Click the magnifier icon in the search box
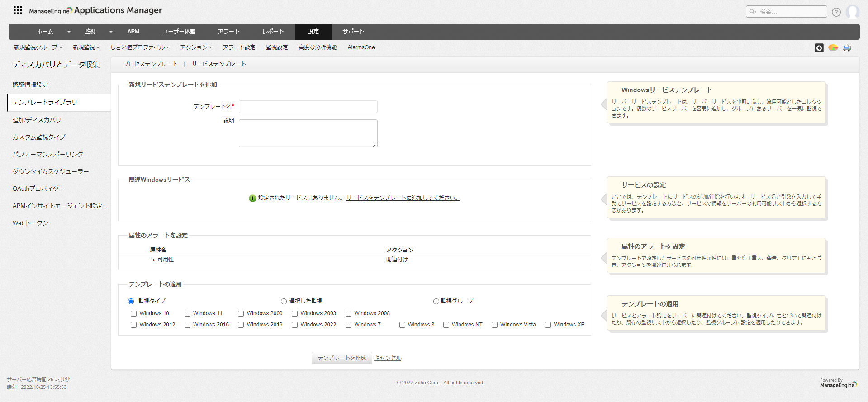This screenshot has width=868, height=402. click(x=753, y=12)
